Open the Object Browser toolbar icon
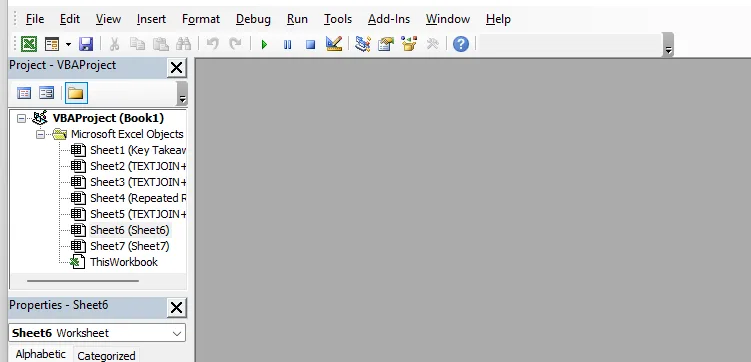The image size is (751, 362). tap(409, 44)
